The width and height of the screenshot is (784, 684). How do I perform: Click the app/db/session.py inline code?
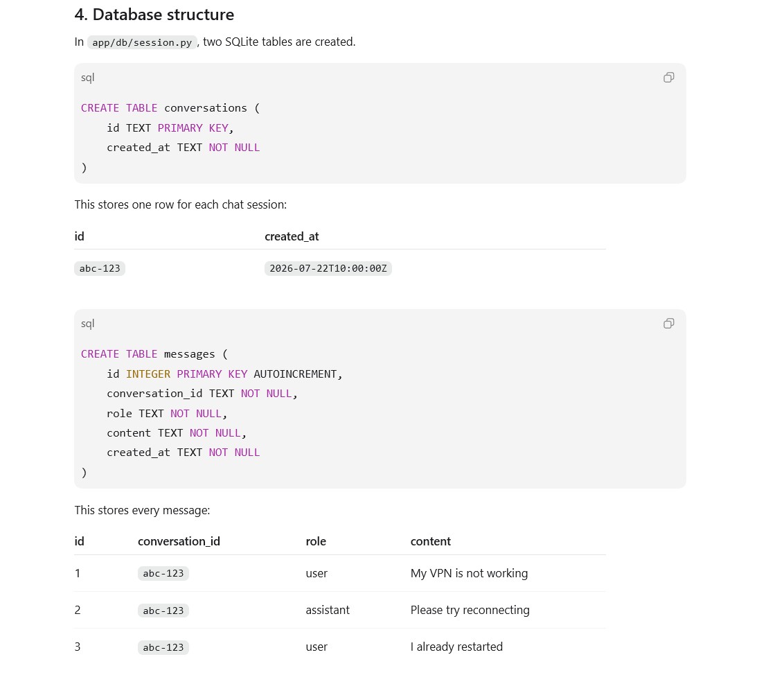142,42
